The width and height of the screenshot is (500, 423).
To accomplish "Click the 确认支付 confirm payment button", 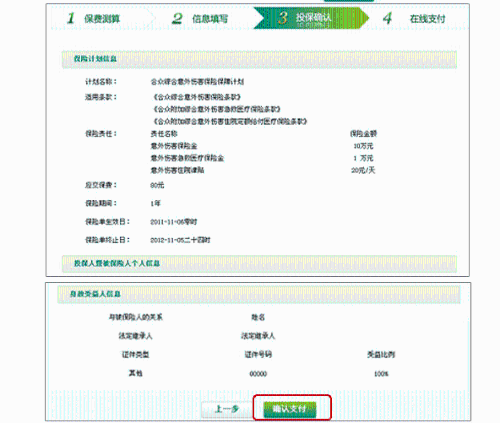I will coord(290,409).
